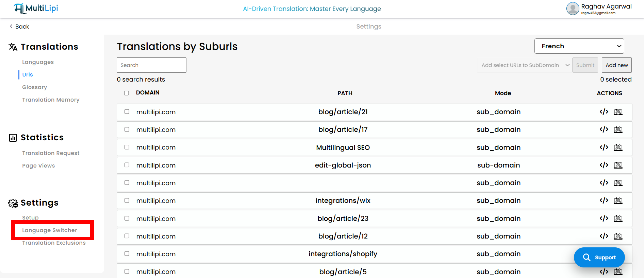644x278 pixels.
Task: Open code editor for blog/article/23 row
Action: pyautogui.click(x=604, y=218)
